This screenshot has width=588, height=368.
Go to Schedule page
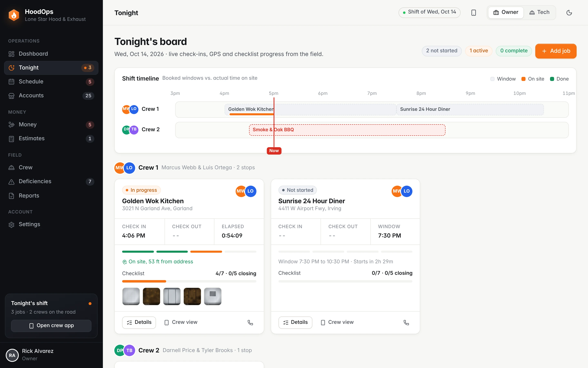pyautogui.click(x=51, y=82)
